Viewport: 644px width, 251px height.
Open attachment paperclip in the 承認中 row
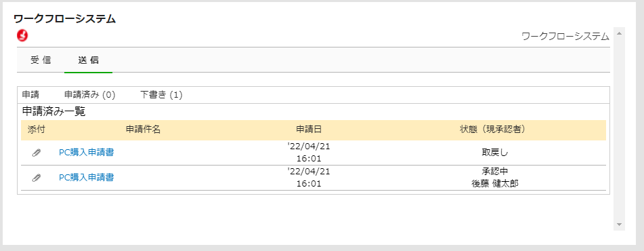click(x=37, y=178)
